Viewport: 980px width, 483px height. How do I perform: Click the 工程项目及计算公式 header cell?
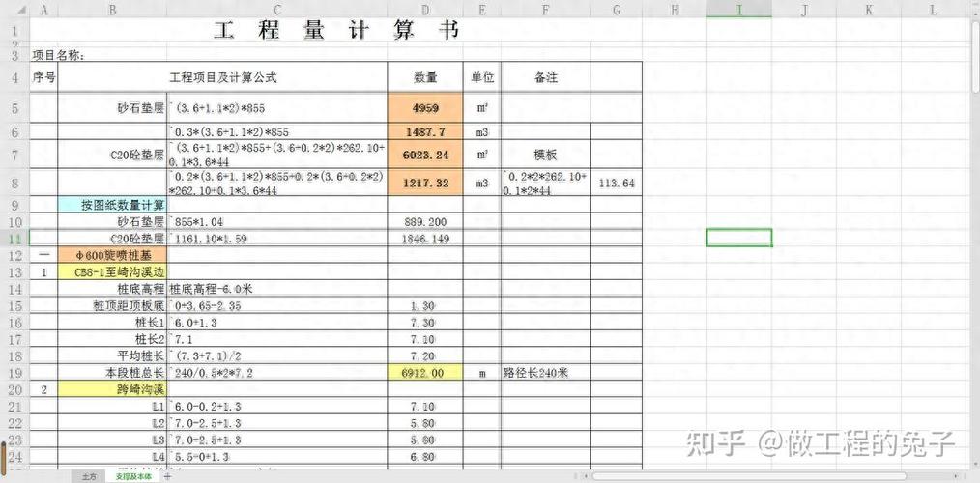click(222, 77)
